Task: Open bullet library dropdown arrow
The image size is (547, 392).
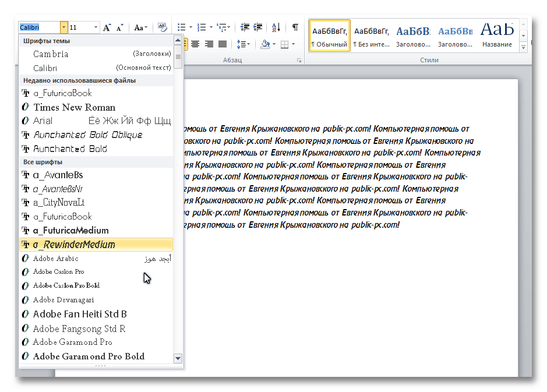Action: coord(190,27)
